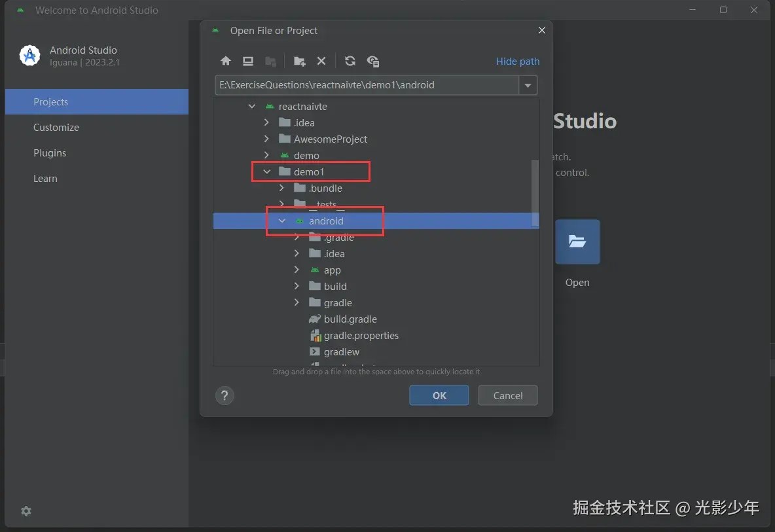Switch to the Projects tab
Image resolution: width=775 pixels, height=532 pixels.
pos(97,102)
